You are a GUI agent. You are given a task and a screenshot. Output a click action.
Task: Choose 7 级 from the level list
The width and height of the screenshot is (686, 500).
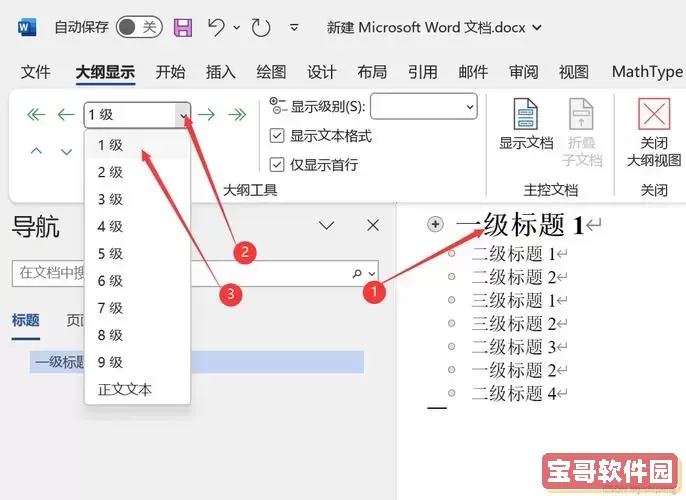click(x=137, y=308)
